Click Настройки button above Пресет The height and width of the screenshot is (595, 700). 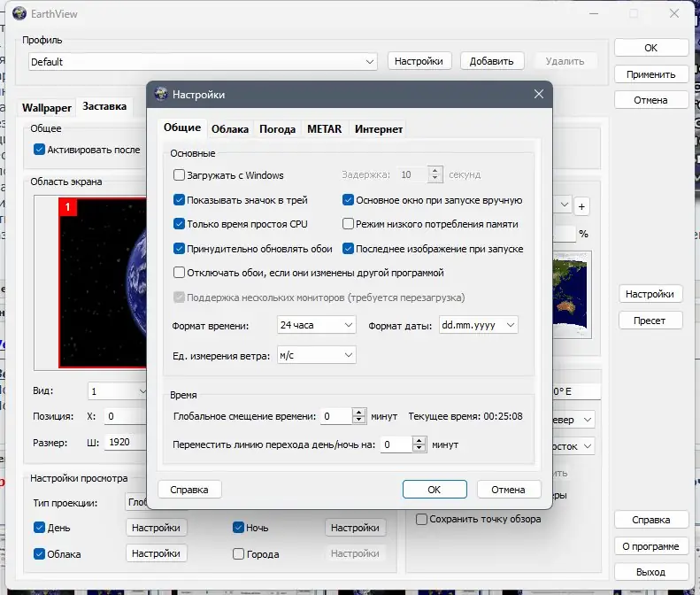[x=650, y=294]
